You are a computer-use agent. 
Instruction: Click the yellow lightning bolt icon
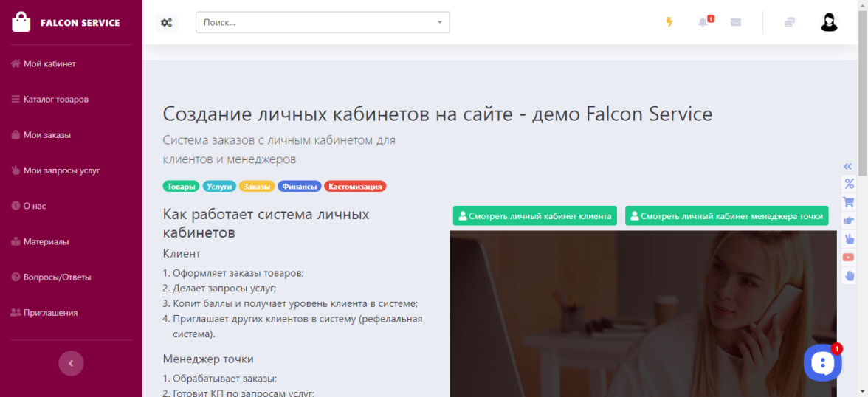pyautogui.click(x=669, y=22)
